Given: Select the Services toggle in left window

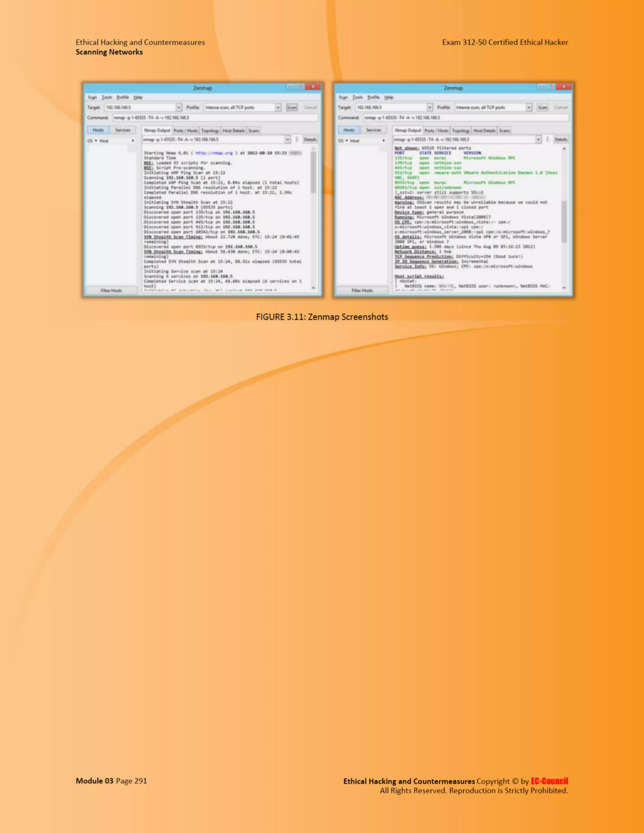Looking at the screenshot, I should click(122, 130).
